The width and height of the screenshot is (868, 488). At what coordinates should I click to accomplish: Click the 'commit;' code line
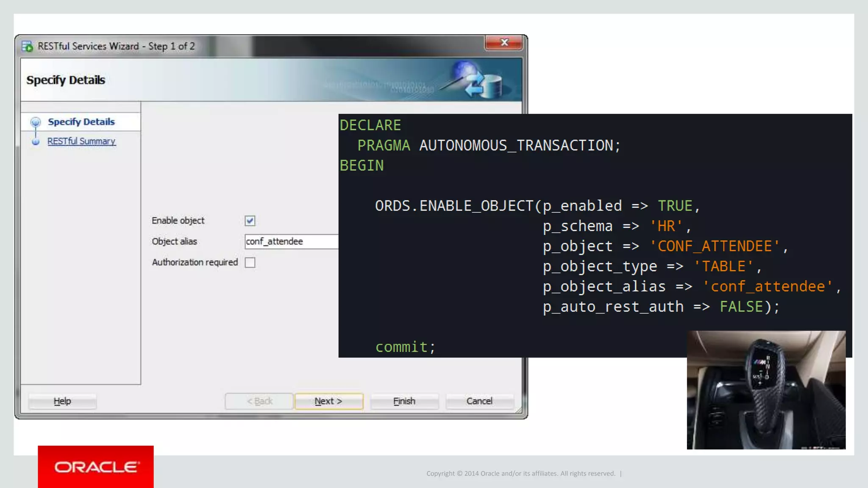coord(406,347)
